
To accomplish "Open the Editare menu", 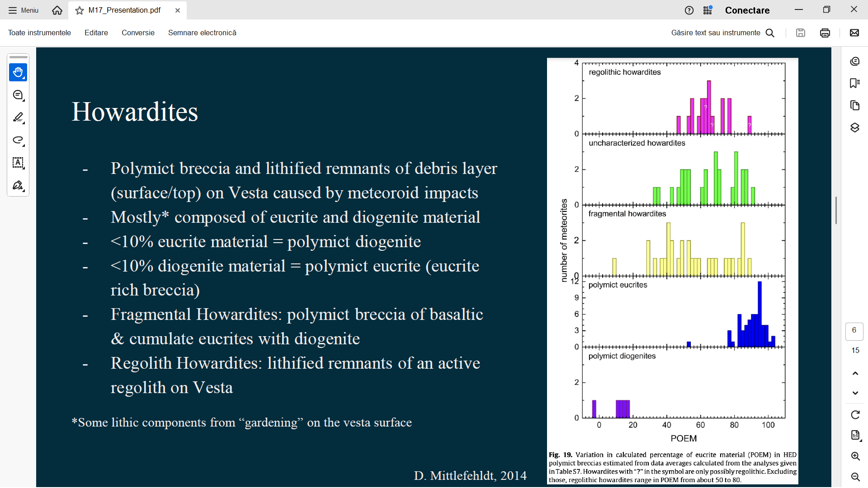I will point(96,33).
